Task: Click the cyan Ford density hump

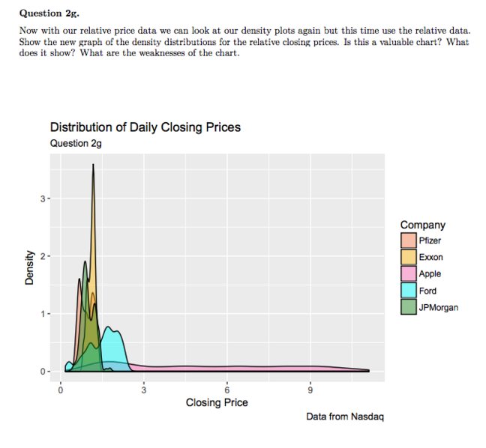Action: [x=113, y=344]
